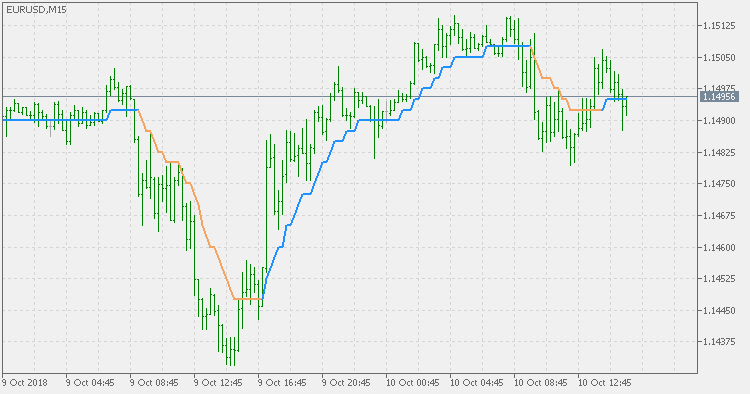Screen dimensions: 750x394
Task: Click the current price label 1.14956
Action: tap(720, 97)
